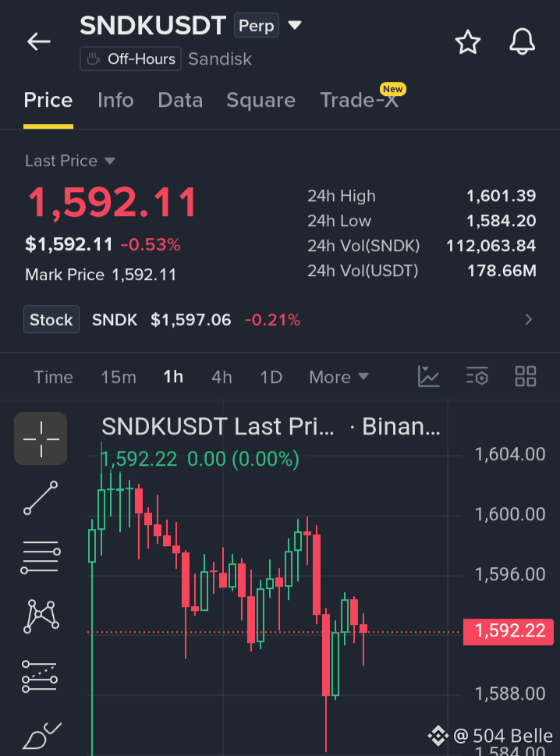560x756 pixels.
Task: Go back using the arrow icon
Action: click(x=39, y=41)
